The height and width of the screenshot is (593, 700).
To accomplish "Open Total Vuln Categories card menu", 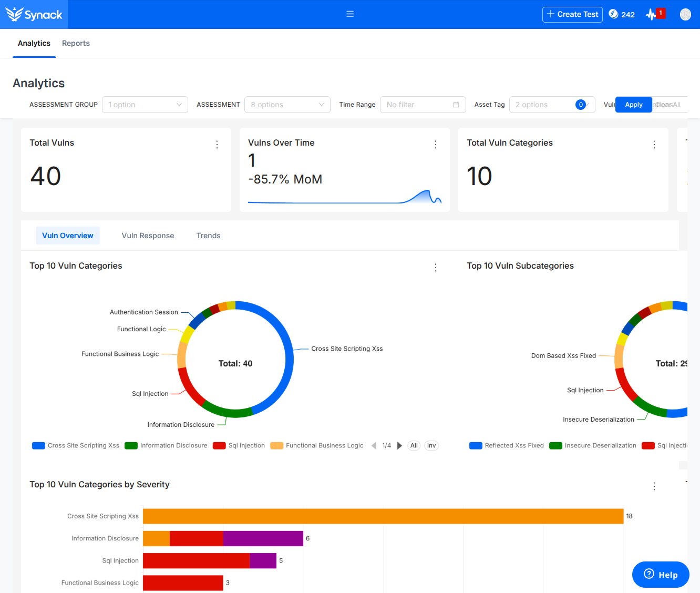I will point(654,145).
